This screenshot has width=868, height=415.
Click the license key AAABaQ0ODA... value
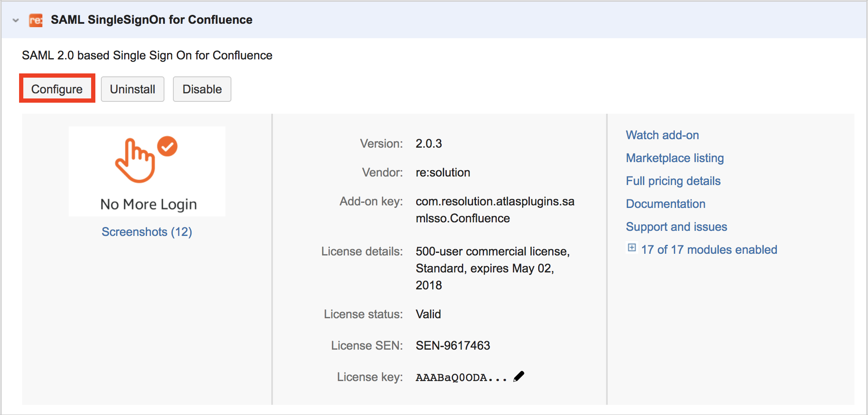[461, 377]
